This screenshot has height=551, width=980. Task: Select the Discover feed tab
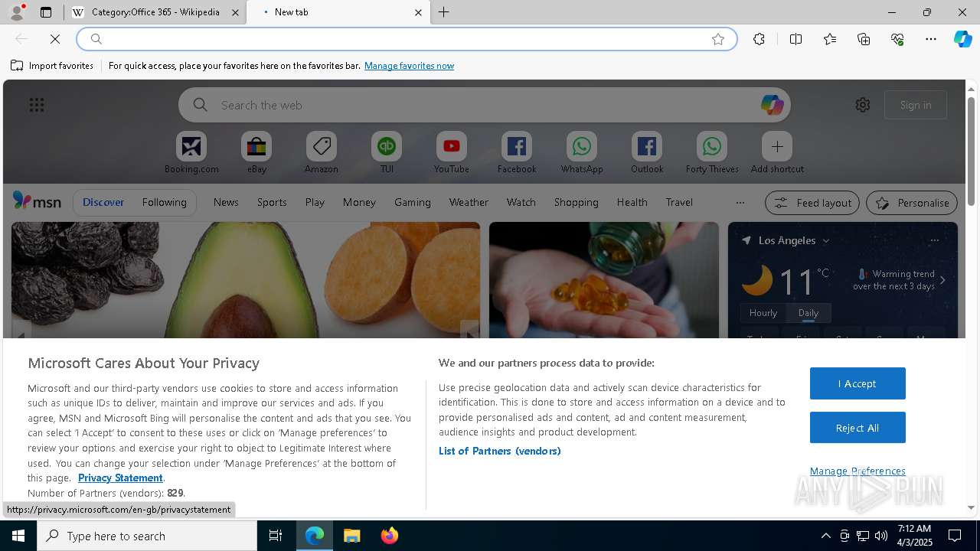pos(103,202)
